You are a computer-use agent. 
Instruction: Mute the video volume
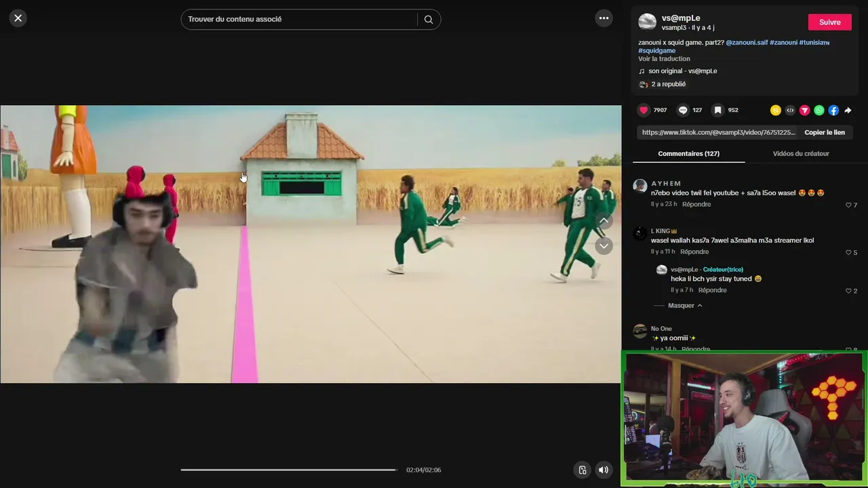point(603,470)
